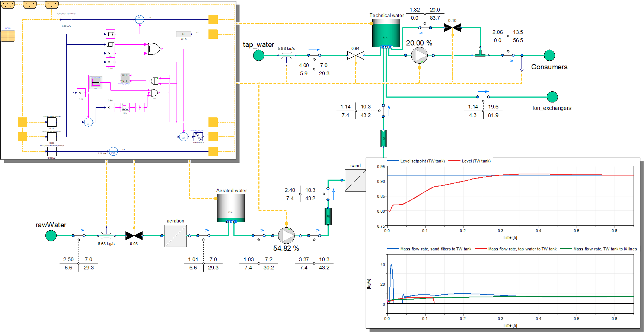Click the Level (TW tank) legend entry
Image resolution: width=644 pixels, height=332 pixels.
(x=470, y=161)
